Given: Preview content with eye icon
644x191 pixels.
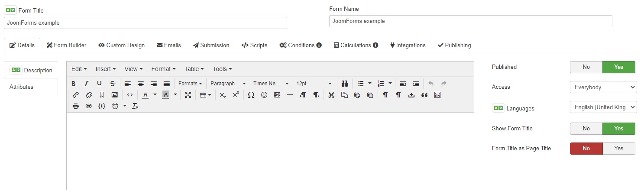Looking at the screenshot, I should coord(89,106).
